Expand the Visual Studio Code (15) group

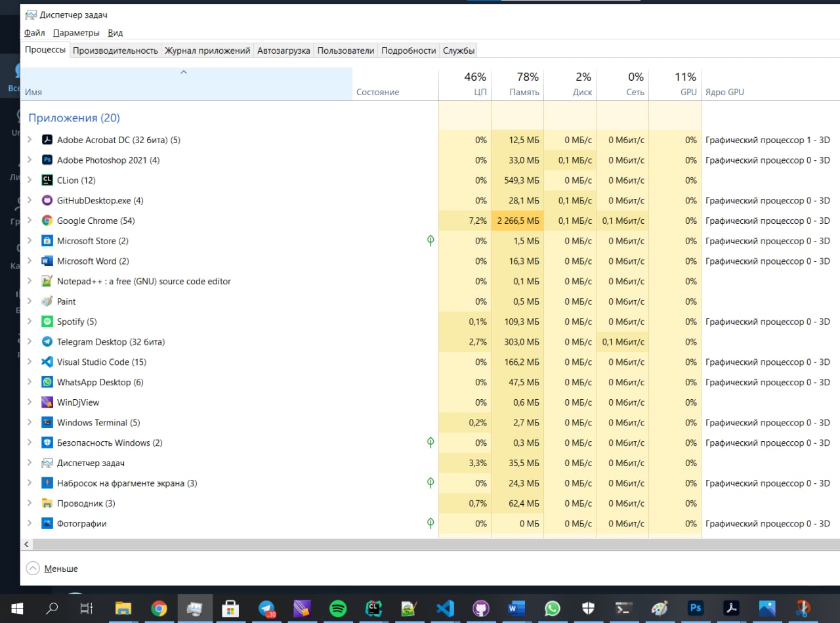[30, 362]
